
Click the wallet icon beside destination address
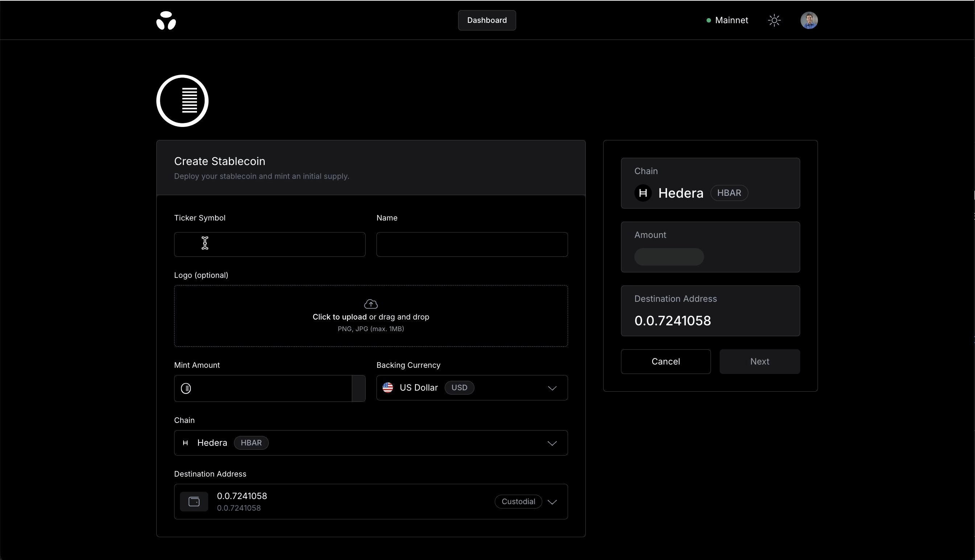(194, 502)
